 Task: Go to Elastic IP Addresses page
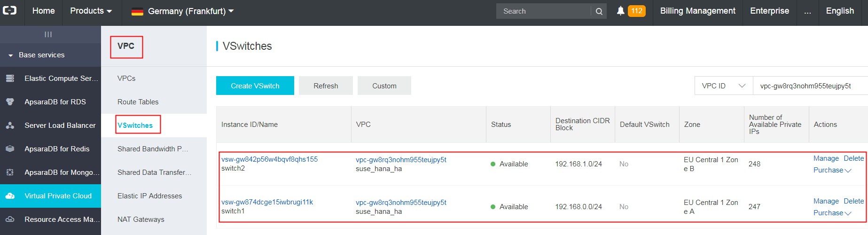click(149, 196)
